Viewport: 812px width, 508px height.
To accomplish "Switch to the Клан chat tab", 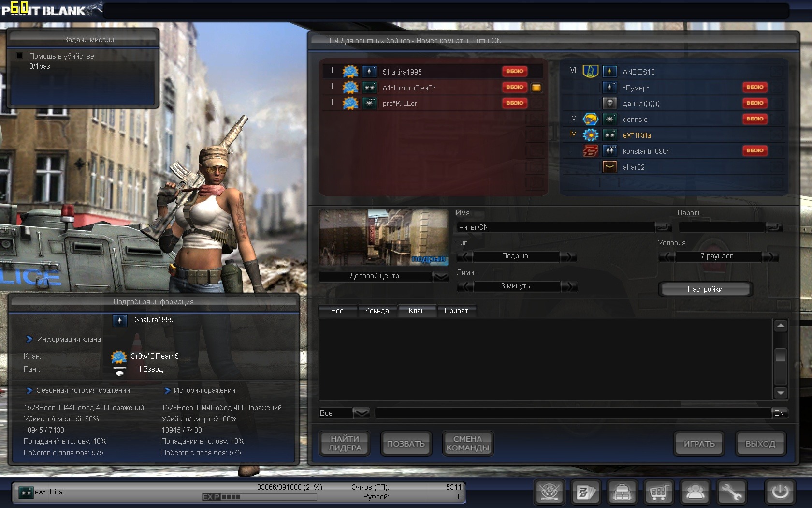I will [x=416, y=311].
